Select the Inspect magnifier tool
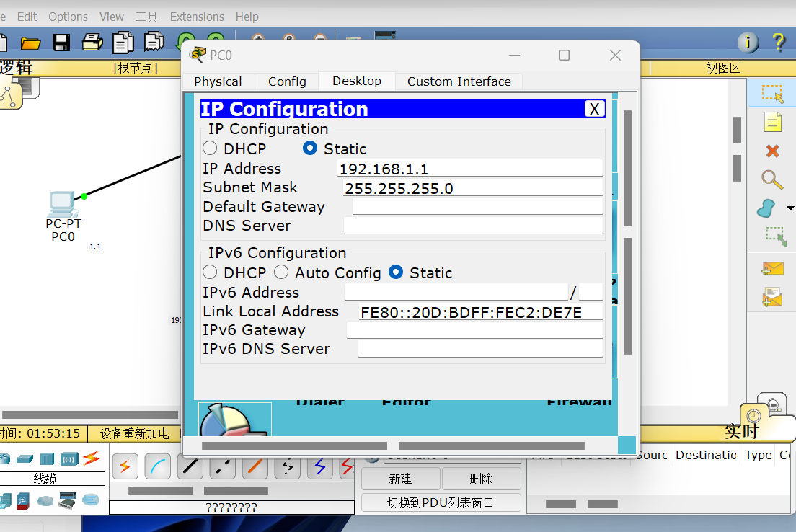The image size is (796, 532). point(771,179)
